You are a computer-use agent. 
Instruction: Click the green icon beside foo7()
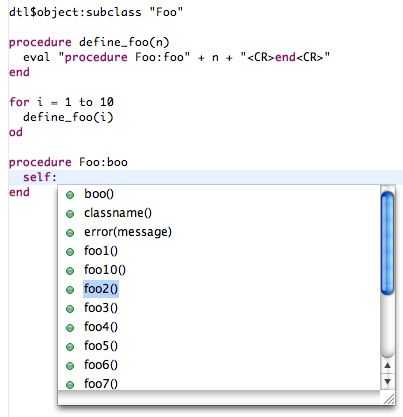70,385
